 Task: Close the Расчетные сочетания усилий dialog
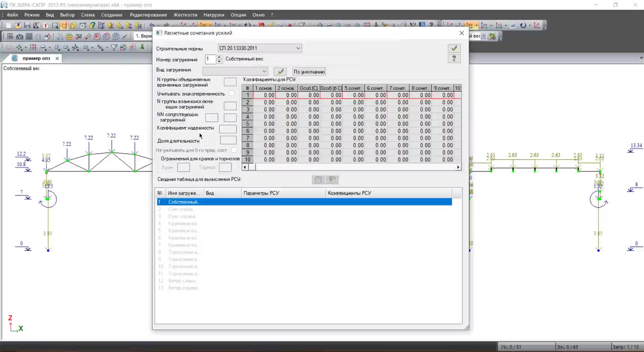pyautogui.click(x=461, y=33)
